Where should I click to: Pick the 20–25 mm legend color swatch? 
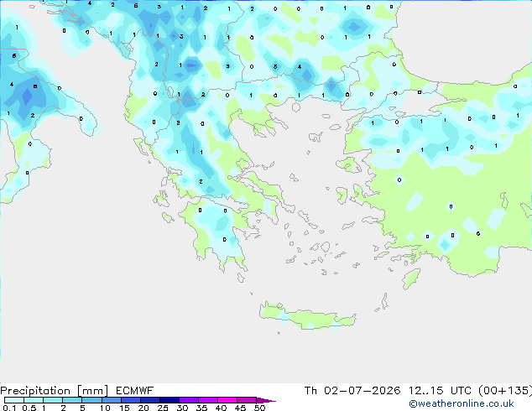tap(149, 400)
